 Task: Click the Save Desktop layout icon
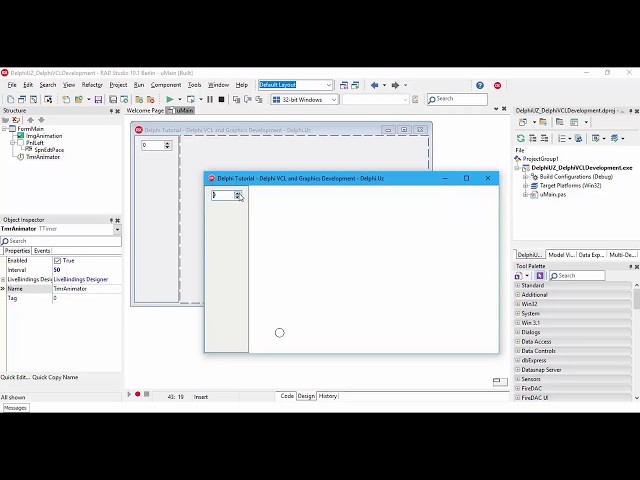(x=344, y=85)
